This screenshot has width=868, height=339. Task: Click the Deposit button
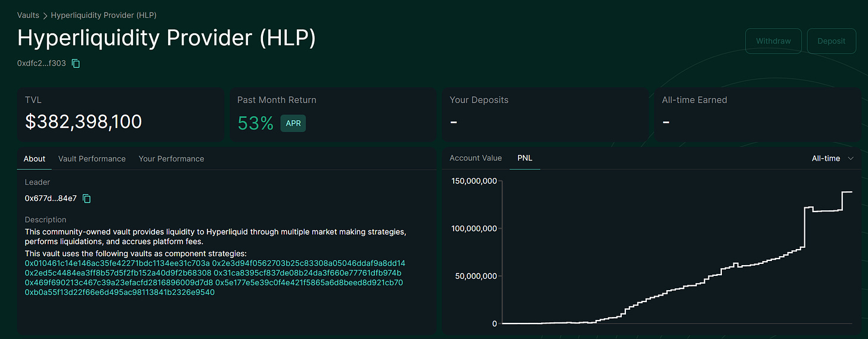tap(831, 41)
